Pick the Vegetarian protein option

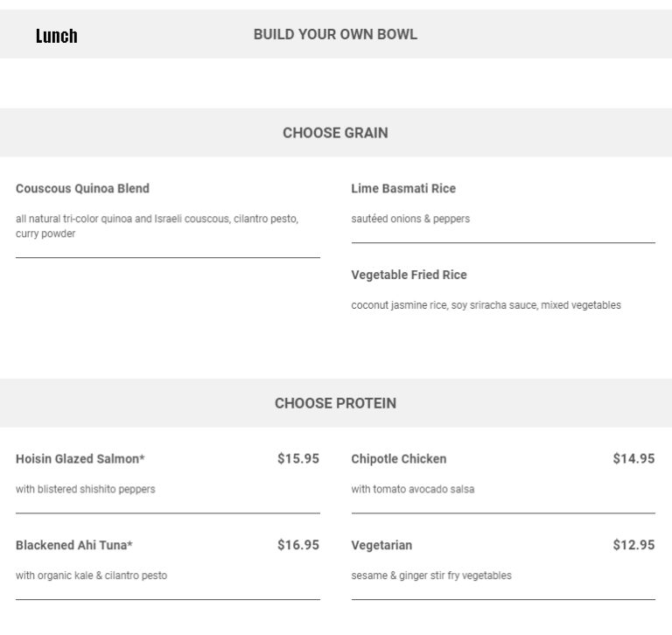(381, 545)
